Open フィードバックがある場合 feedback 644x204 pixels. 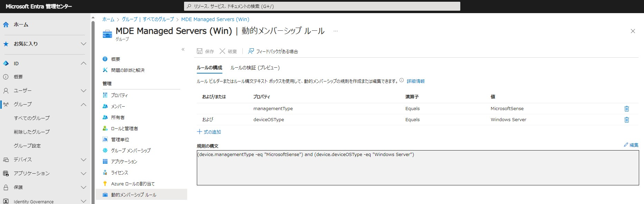(273, 51)
